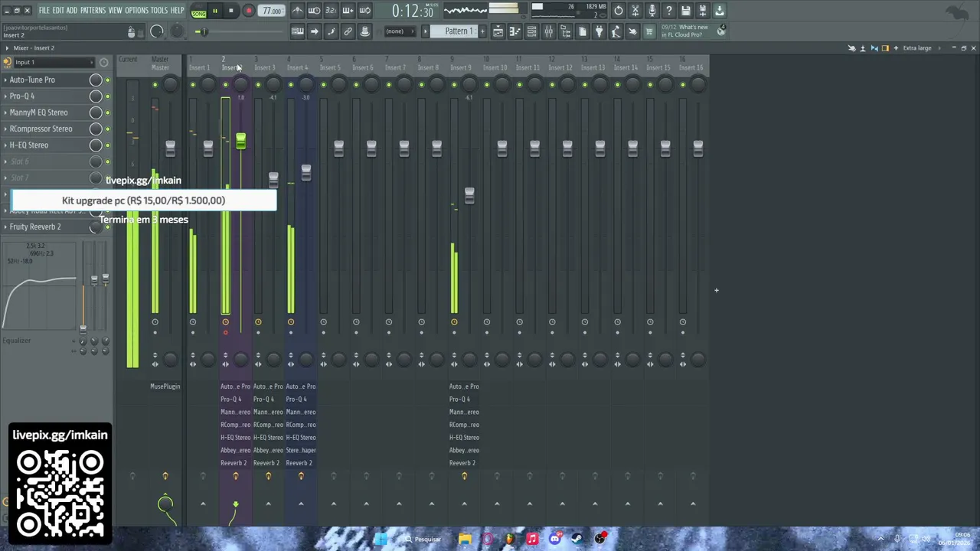The image size is (980, 551).
Task: Open the ADD menu
Action: click(72, 11)
